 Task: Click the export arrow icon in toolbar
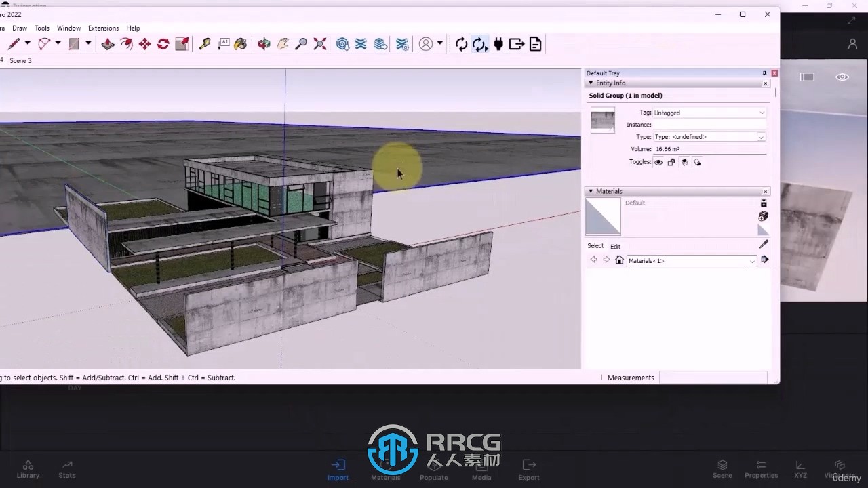click(x=517, y=44)
